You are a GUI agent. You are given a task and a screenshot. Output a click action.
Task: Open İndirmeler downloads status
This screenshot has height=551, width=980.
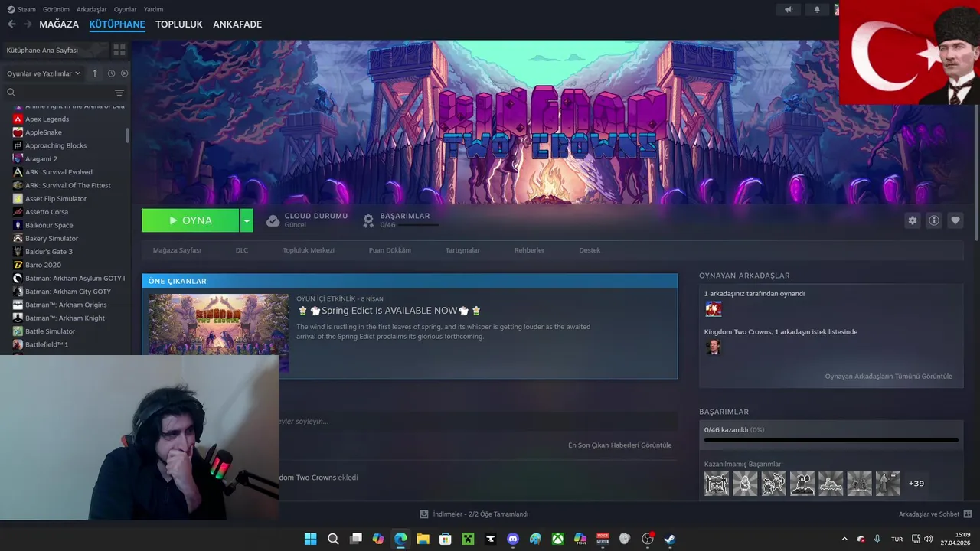(474, 514)
